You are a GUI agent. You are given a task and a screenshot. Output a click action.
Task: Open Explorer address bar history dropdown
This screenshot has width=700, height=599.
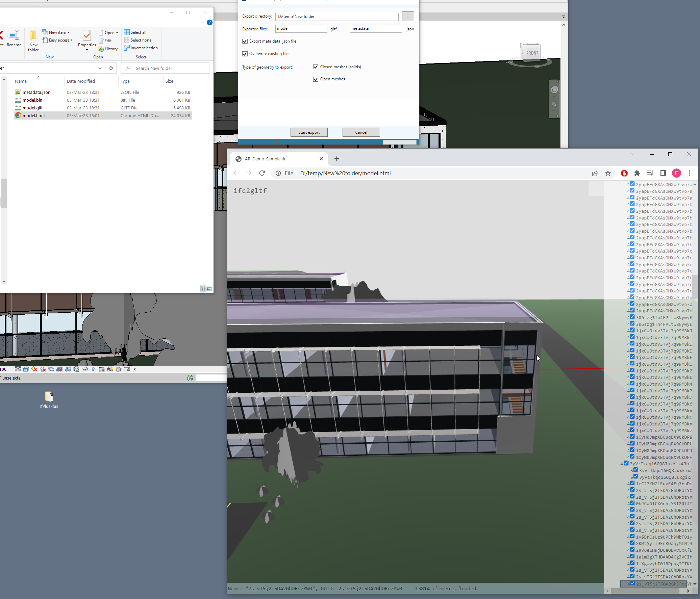point(100,68)
